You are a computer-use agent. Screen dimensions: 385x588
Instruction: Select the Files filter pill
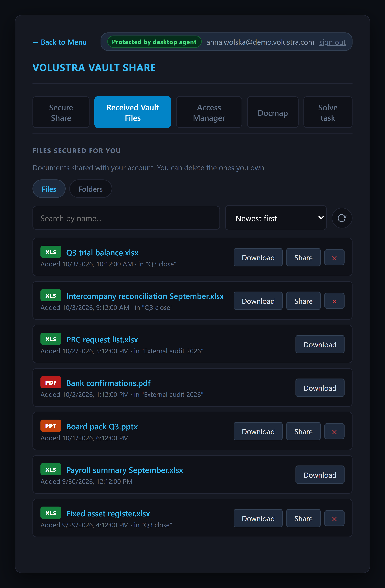point(49,189)
